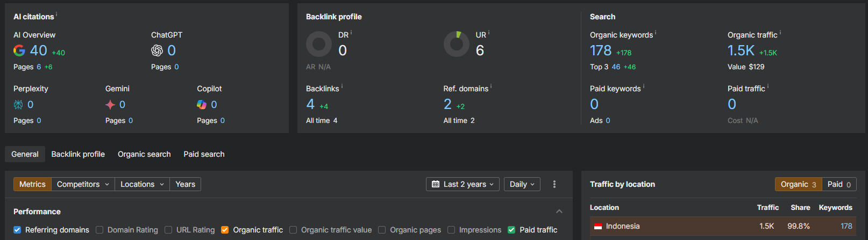Click the Copilot logo icon
The image size is (868, 240).
click(x=202, y=105)
